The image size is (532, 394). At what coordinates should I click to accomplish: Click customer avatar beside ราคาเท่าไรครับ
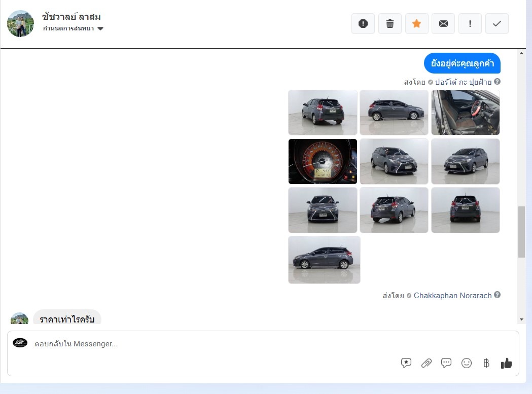pos(20,318)
